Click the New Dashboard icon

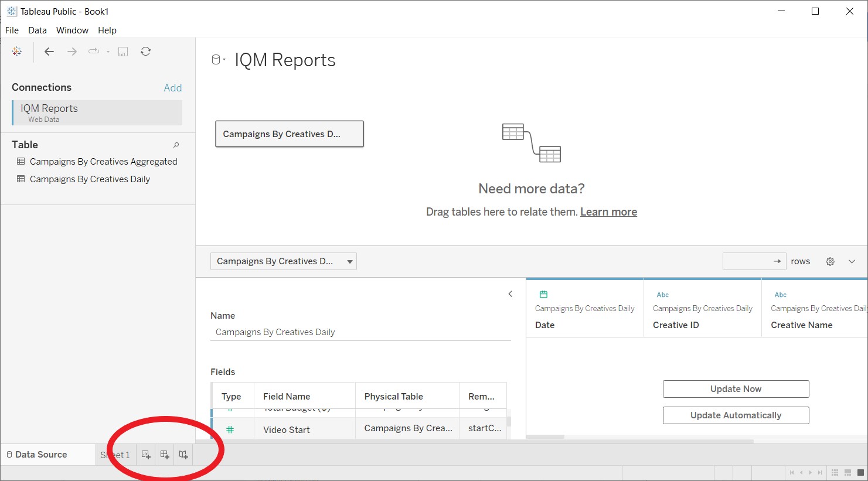(165, 455)
